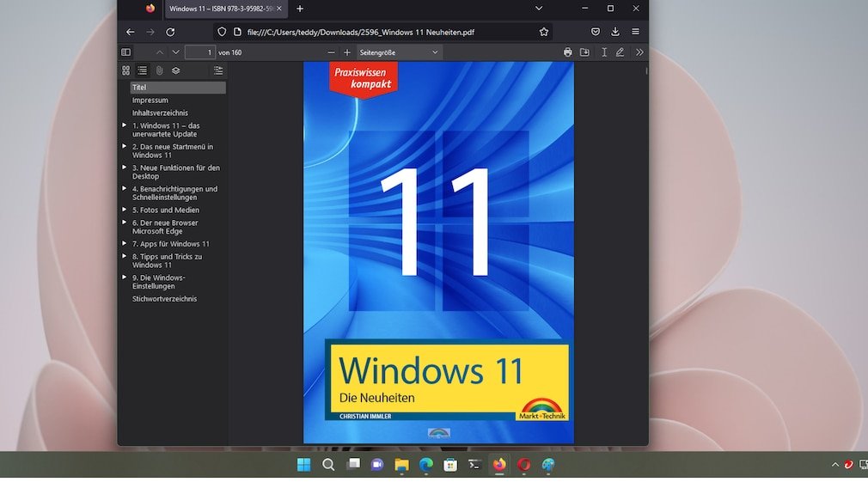Open the Windows Start menu
868x488 pixels.
304,465
